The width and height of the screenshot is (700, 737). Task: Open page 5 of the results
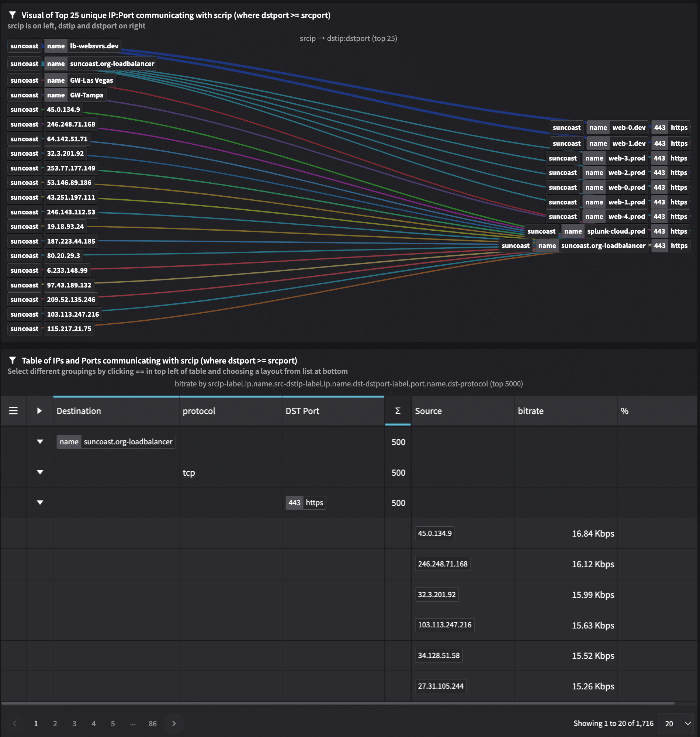tap(113, 724)
